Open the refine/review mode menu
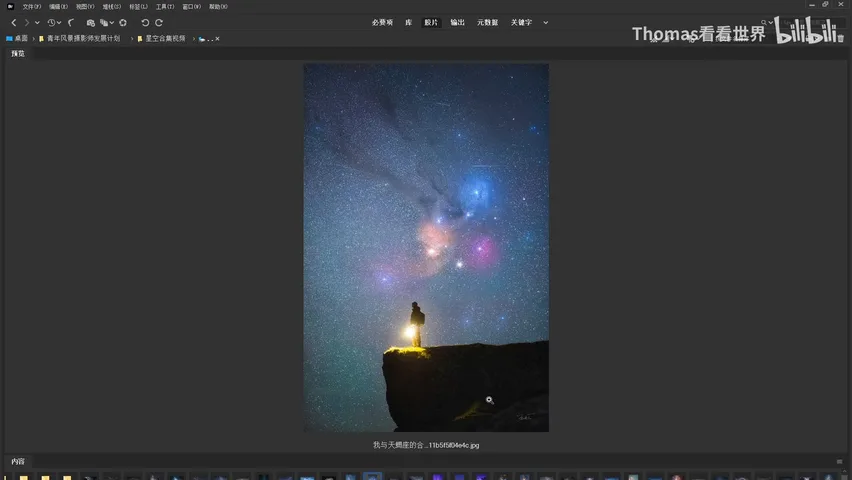Screen dimensions: 852x480 click(106, 23)
